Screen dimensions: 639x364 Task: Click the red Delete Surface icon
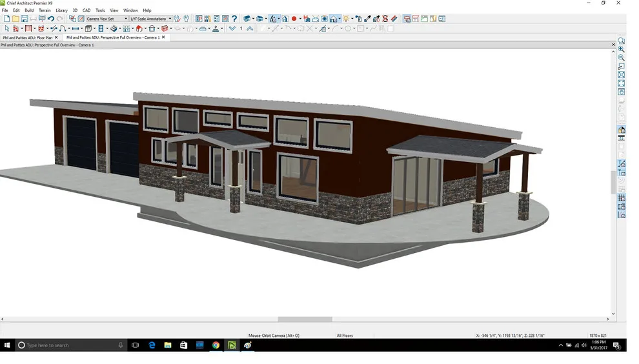385,19
